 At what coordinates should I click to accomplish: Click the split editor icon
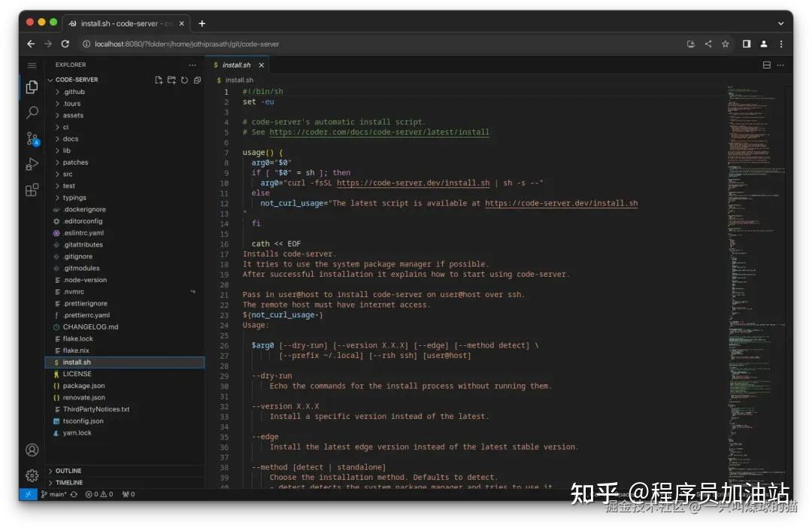point(767,65)
